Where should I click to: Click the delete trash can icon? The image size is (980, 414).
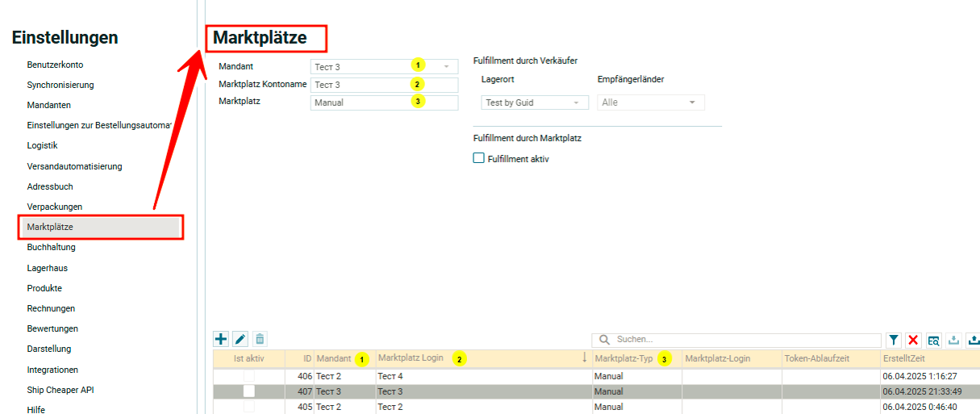click(x=260, y=340)
